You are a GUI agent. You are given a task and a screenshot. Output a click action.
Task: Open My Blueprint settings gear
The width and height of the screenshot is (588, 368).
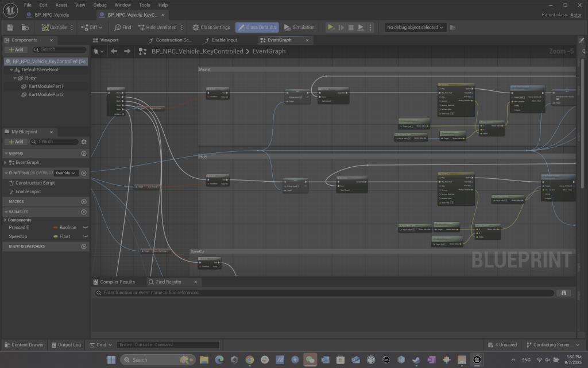[x=84, y=142]
